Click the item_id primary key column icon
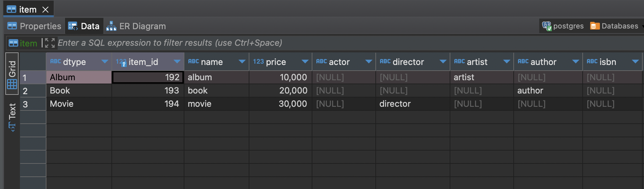 121,62
